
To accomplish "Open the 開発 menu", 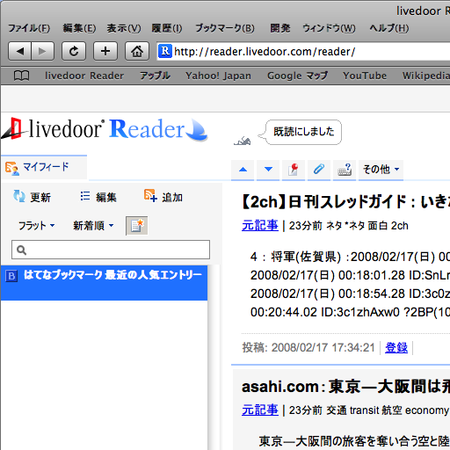I will (x=280, y=28).
